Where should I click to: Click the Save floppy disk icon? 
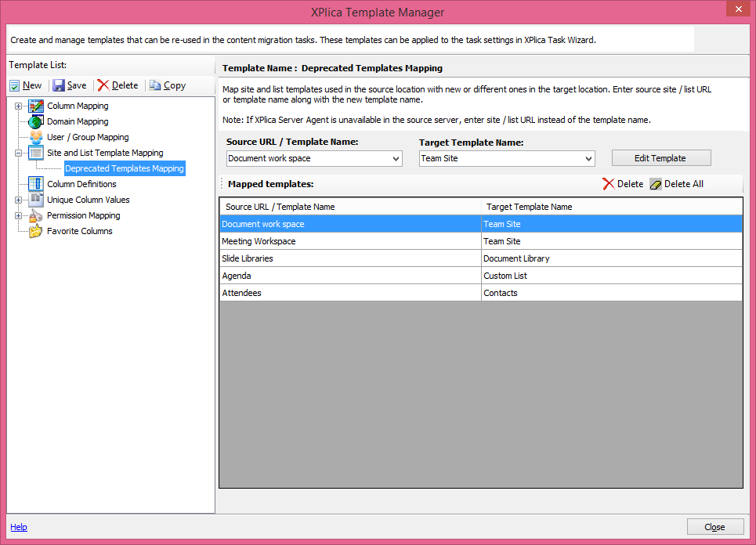(x=59, y=86)
